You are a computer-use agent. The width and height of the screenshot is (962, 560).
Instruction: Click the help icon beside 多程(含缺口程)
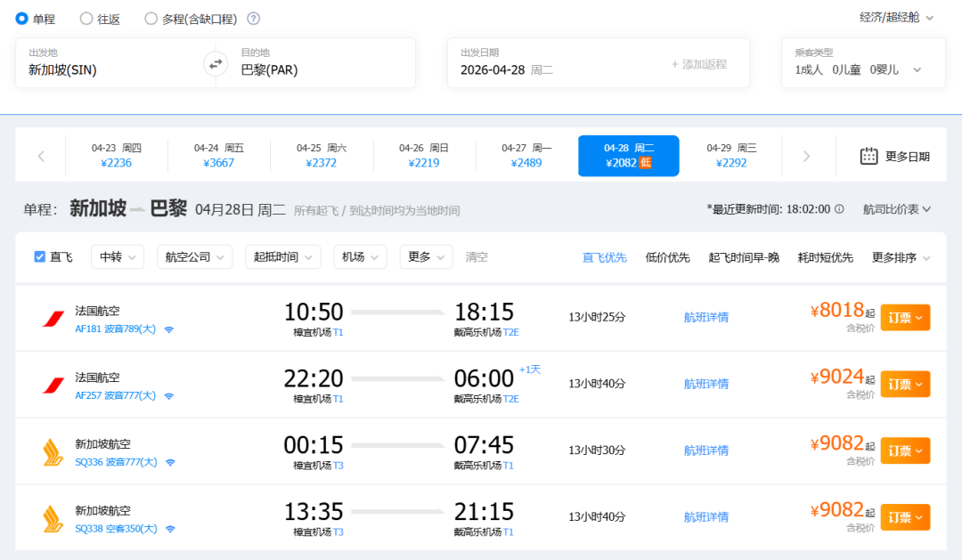click(x=254, y=19)
